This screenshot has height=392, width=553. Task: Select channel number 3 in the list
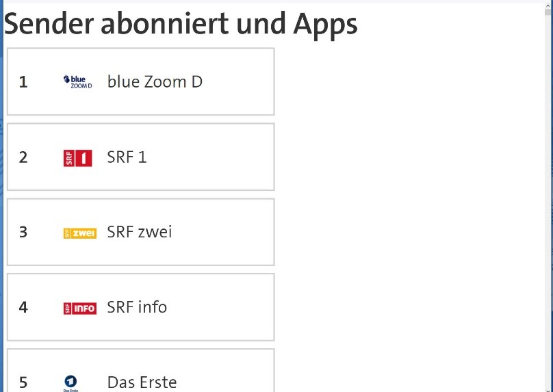23,232
